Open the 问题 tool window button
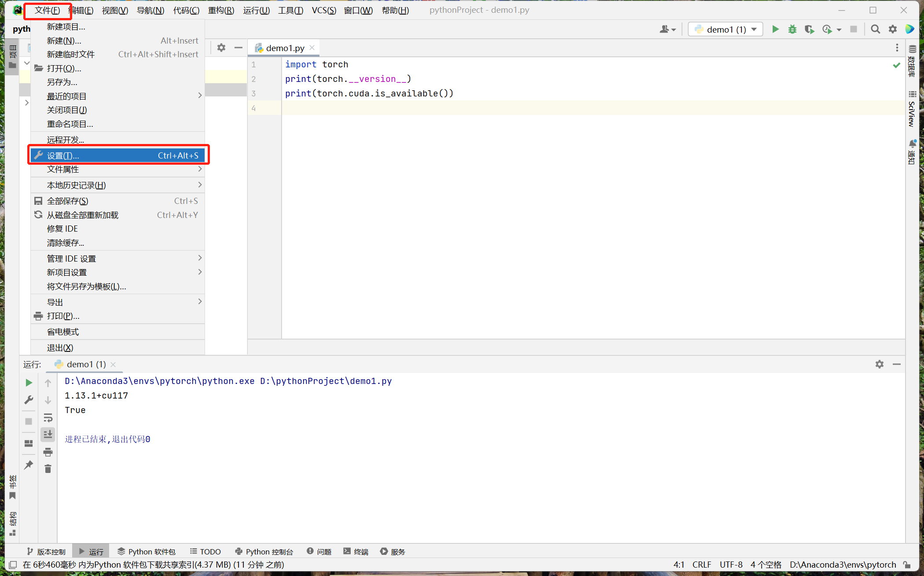 tap(319, 551)
